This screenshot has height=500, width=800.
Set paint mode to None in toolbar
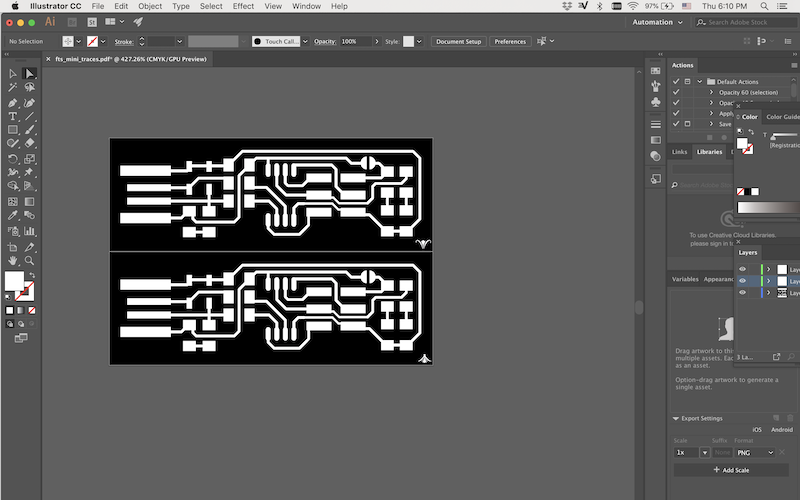(32, 310)
